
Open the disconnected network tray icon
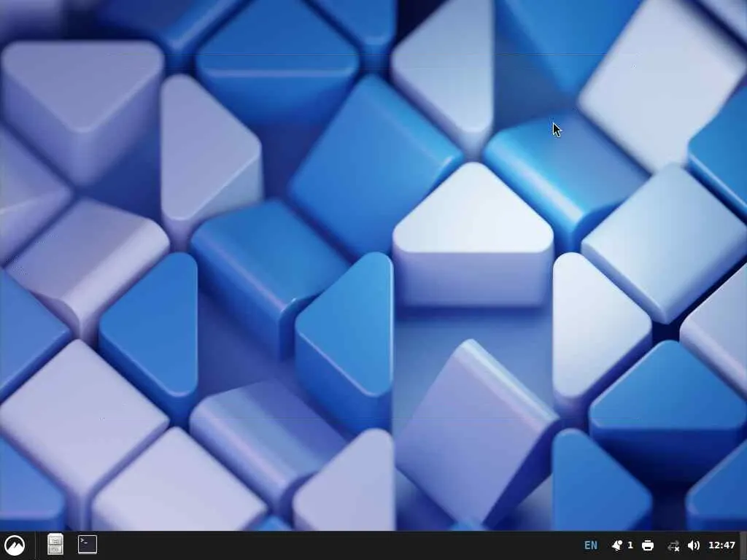673,545
